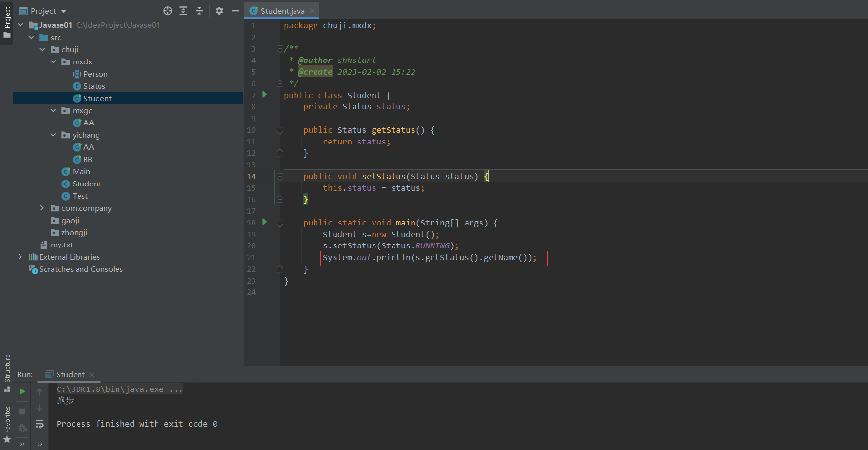Expand the com.company package
The height and width of the screenshot is (450, 868).
point(42,208)
